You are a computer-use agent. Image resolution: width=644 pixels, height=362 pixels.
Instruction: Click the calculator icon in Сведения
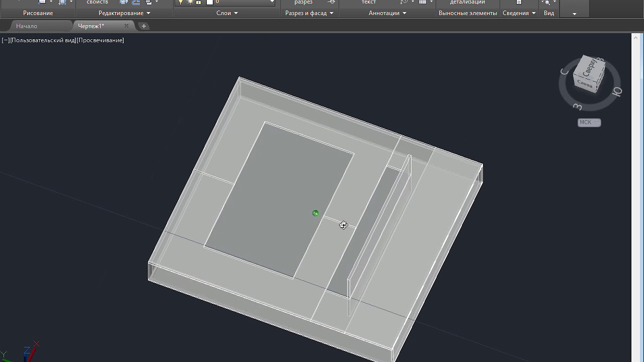pos(519,2)
